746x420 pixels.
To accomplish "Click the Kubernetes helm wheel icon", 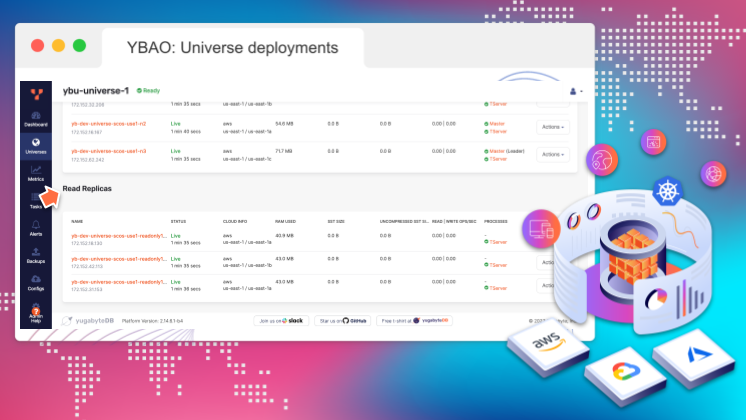I will 667,191.
